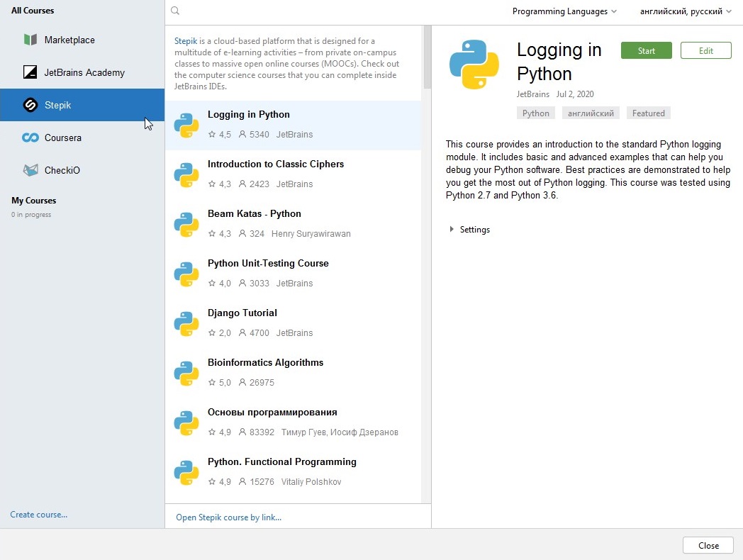Click Python icon beside Python. Functional Programming

186,473
